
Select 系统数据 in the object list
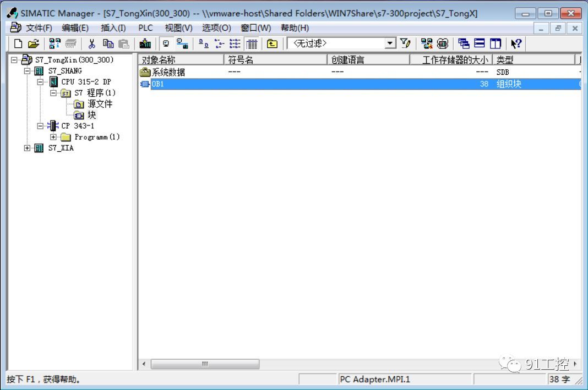(168, 73)
